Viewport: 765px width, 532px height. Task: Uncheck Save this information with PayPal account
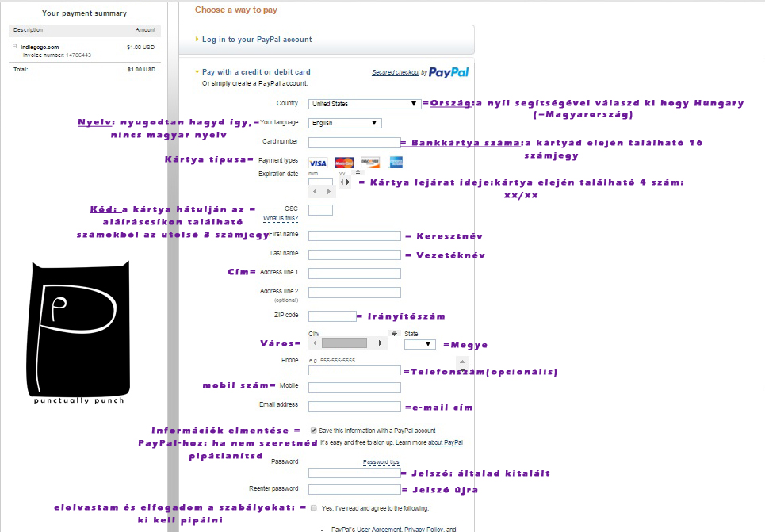point(314,431)
